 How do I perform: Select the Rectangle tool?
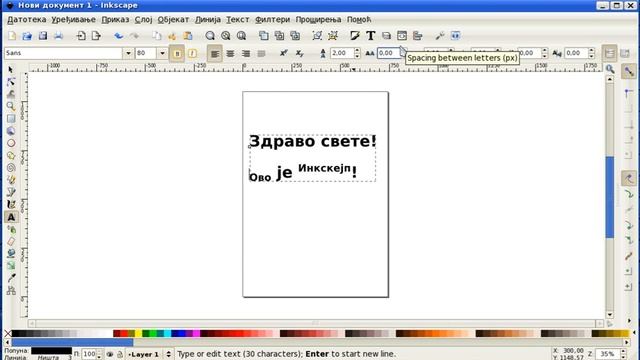[11, 119]
